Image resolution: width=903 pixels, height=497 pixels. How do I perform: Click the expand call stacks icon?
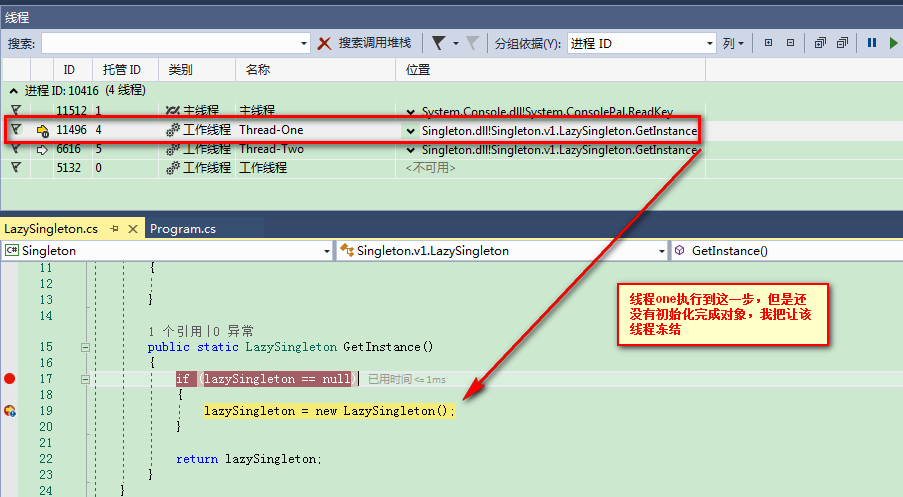[820, 43]
